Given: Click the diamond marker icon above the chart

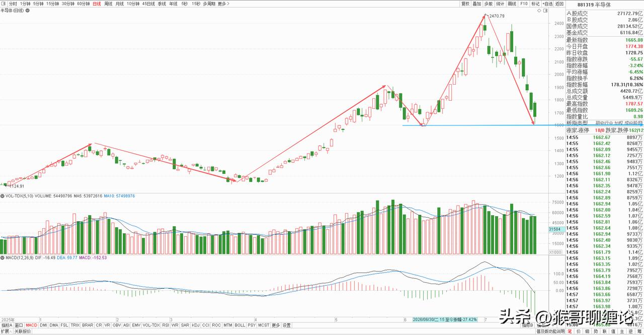Looking at the screenshot, I should point(539,11).
